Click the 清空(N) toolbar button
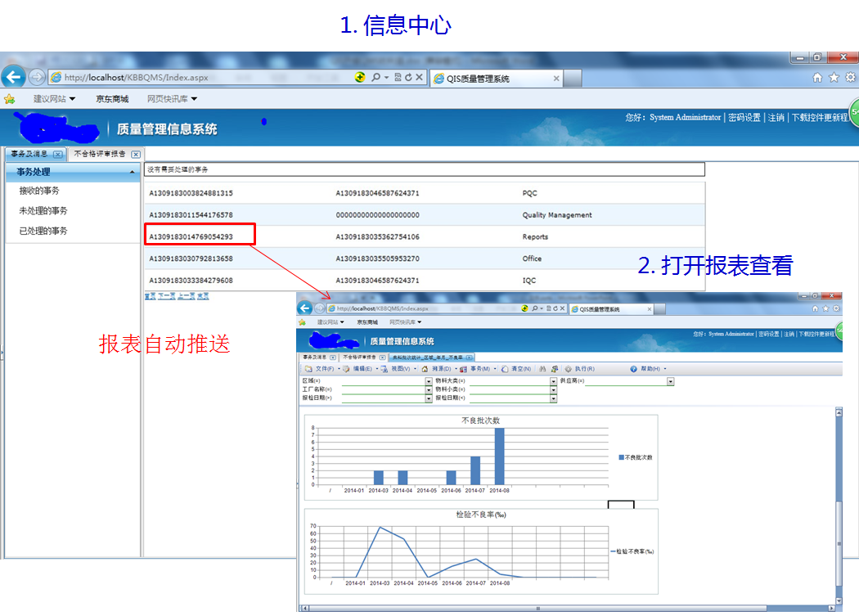The image size is (859, 616). click(517, 369)
